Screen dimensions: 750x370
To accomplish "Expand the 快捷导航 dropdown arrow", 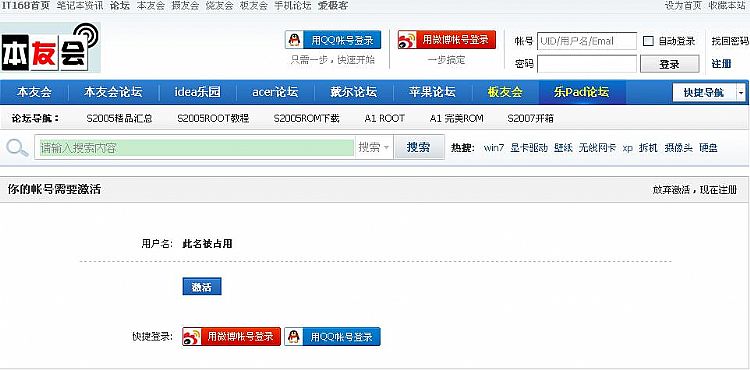I will pyautogui.click(x=741, y=92).
